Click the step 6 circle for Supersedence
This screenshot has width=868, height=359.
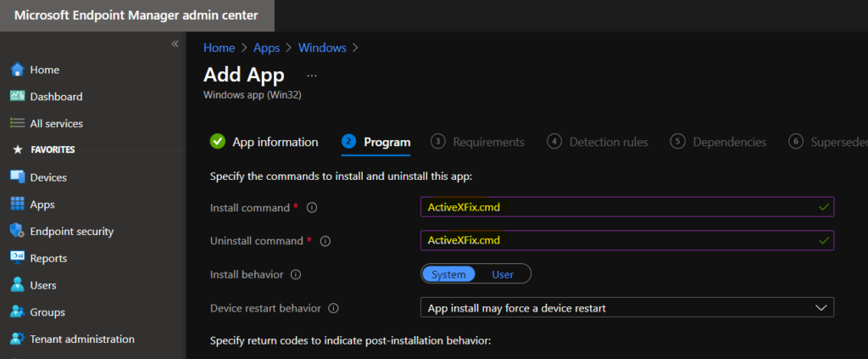[x=795, y=142]
